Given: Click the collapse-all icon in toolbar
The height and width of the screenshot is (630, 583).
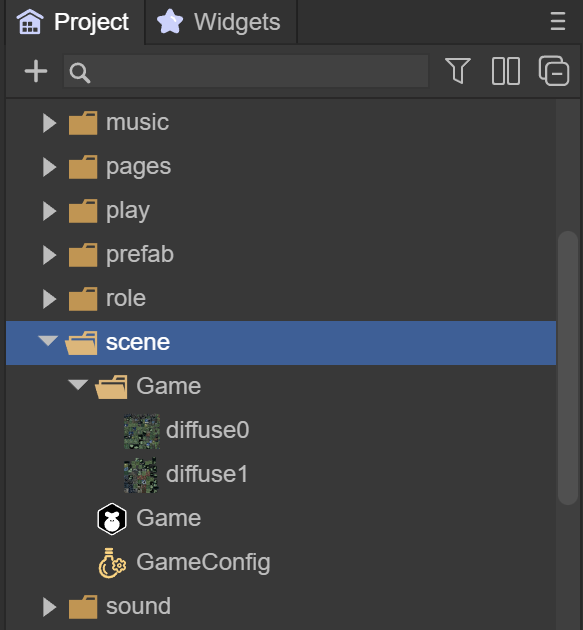Looking at the screenshot, I should point(554,71).
